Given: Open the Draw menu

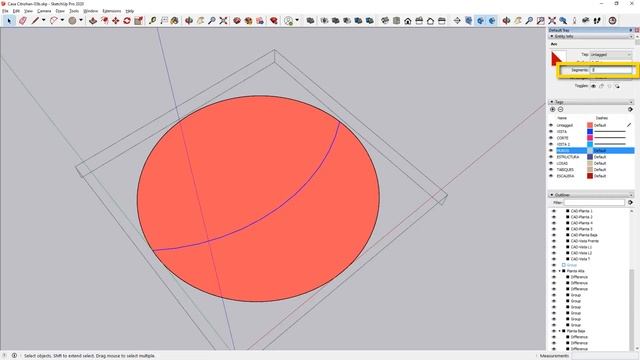Looking at the screenshot, I should (60, 11).
